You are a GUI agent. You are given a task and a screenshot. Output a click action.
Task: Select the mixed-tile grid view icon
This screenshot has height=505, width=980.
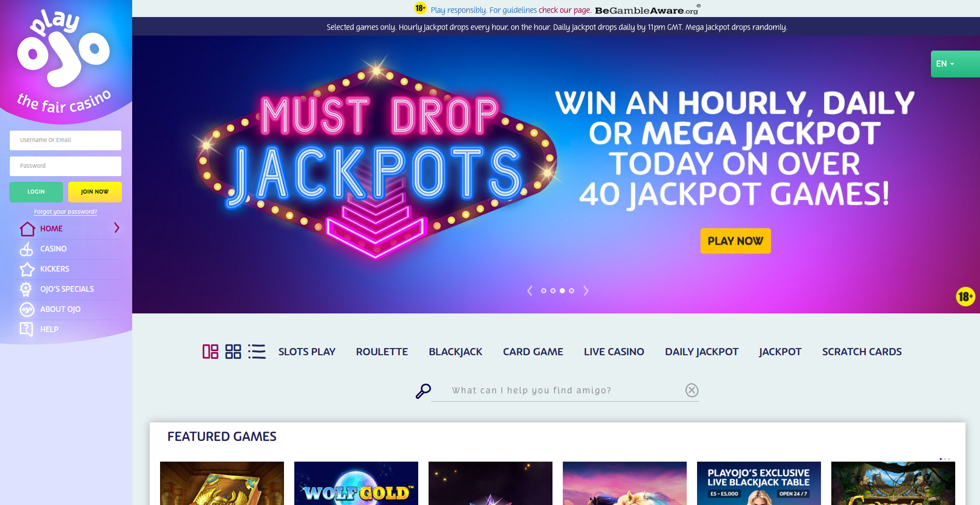coord(210,352)
